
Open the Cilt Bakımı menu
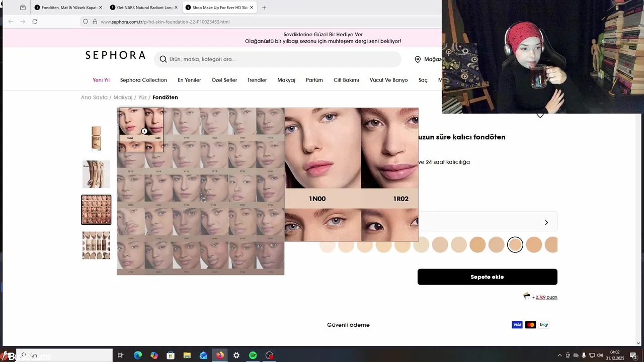346,80
